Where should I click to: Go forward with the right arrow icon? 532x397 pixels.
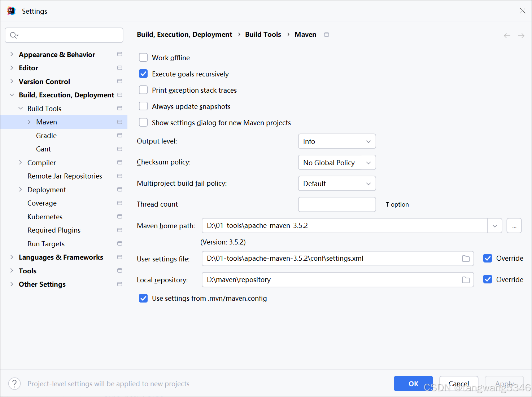521,35
